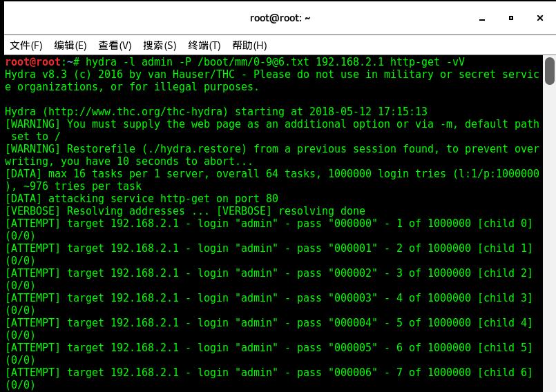Open the 搜索(S) menu

click(x=160, y=46)
